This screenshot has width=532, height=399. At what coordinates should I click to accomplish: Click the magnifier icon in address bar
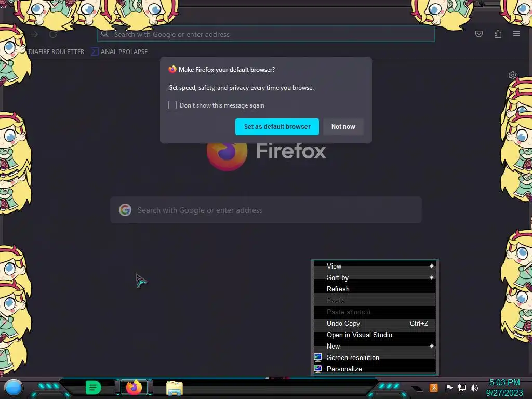coord(105,34)
